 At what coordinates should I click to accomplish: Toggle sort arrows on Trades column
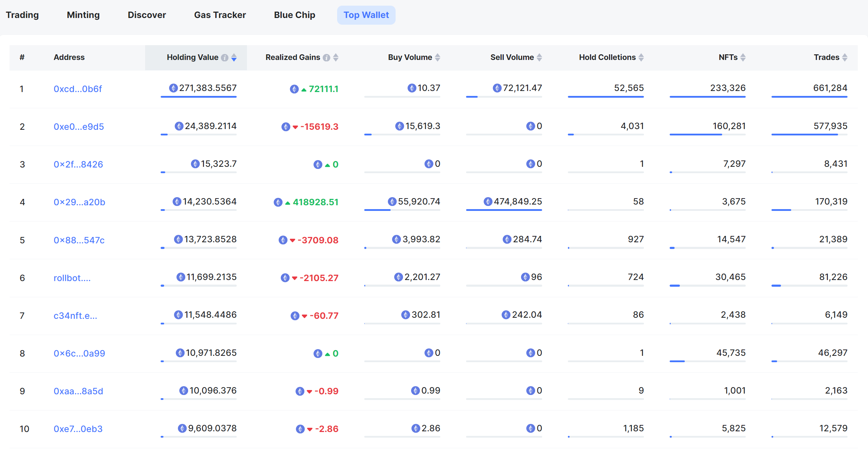pyautogui.click(x=845, y=57)
